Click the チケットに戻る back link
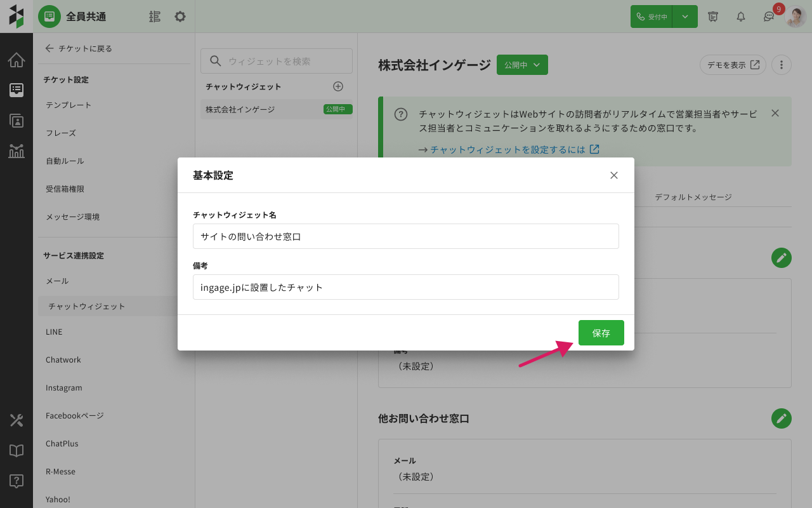This screenshot has height=508, width=812. coord(79,48)
